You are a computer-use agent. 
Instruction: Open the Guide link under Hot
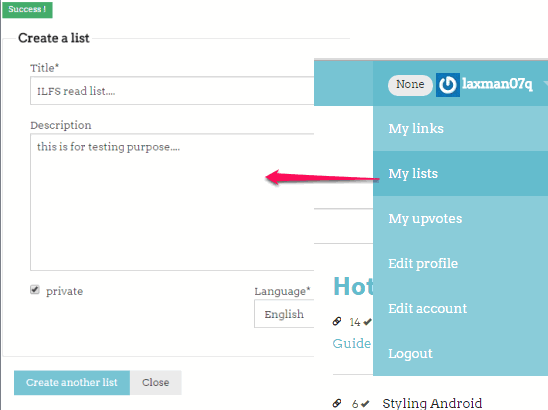[352, 344]
